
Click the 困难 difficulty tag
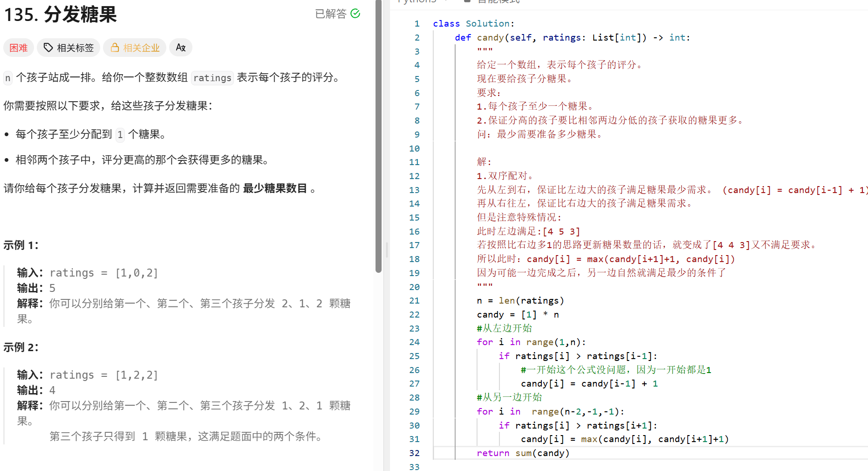19,48
